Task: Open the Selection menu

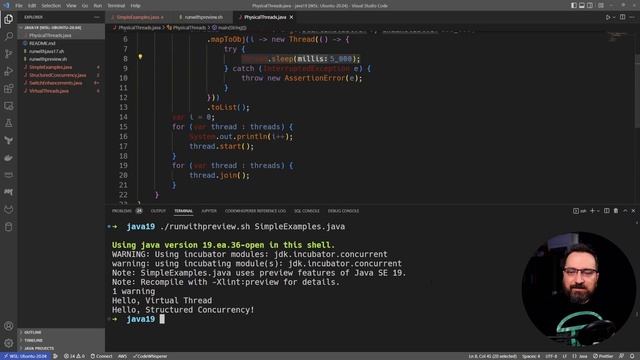Action: click(51, 6)
